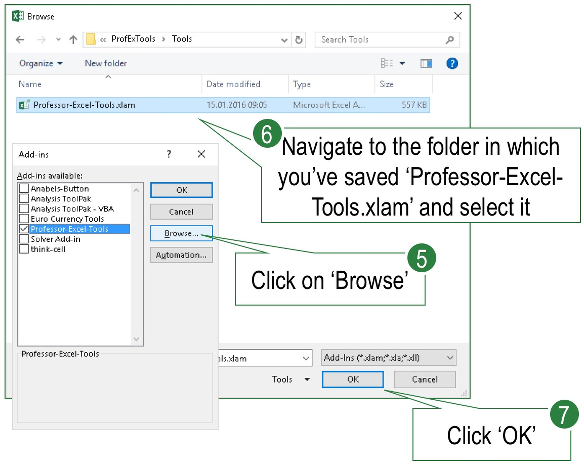Screen dimensions: 584x465
Task: Click the Add-ins dialog help question mark
Action: [x=169, y=154]
